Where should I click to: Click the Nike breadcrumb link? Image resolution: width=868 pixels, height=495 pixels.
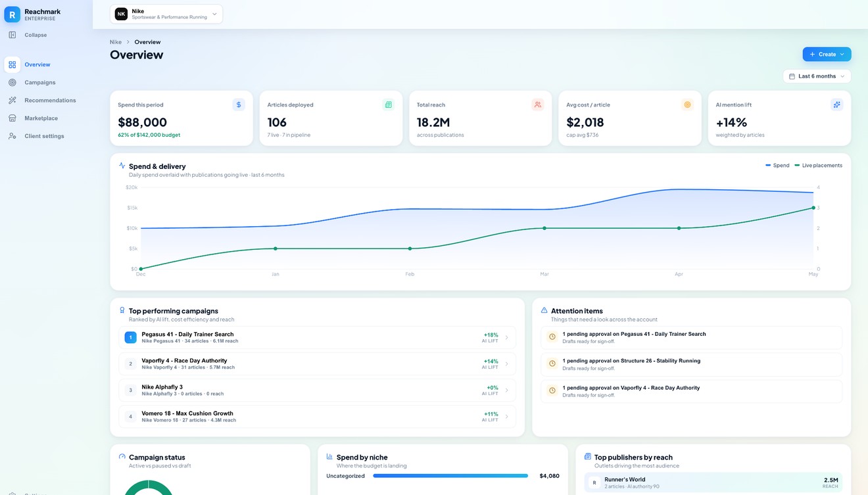pos(116,42)
